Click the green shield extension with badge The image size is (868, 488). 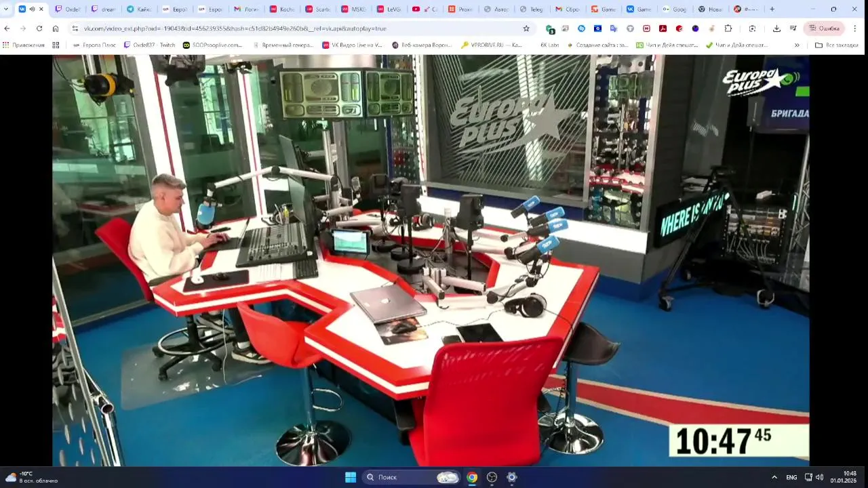click(550, 29)
